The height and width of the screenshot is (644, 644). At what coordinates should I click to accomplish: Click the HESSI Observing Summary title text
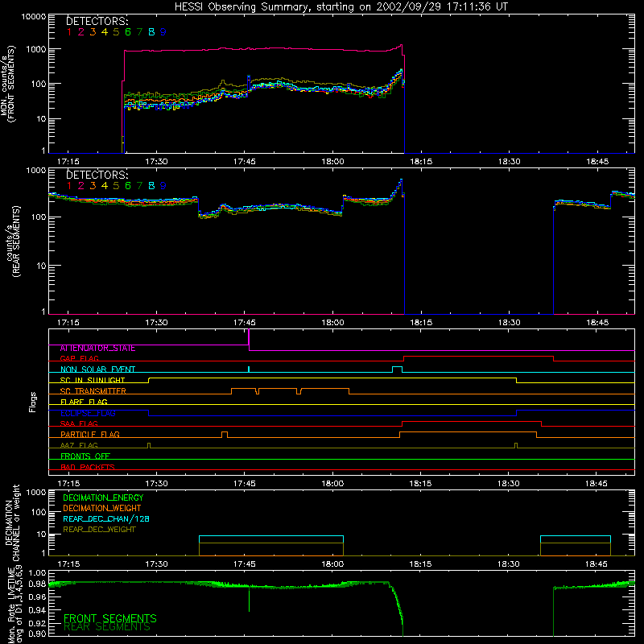(x=341, y=7)
